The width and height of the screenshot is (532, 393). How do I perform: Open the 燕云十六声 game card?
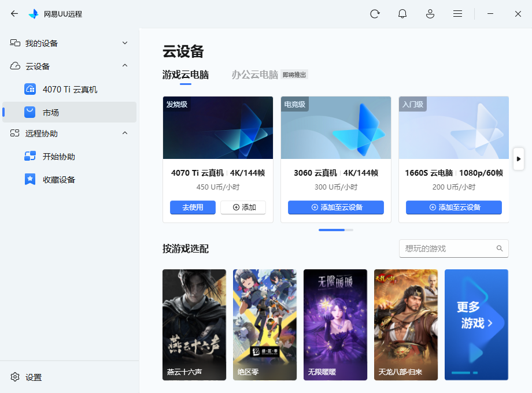click(194, 324)
